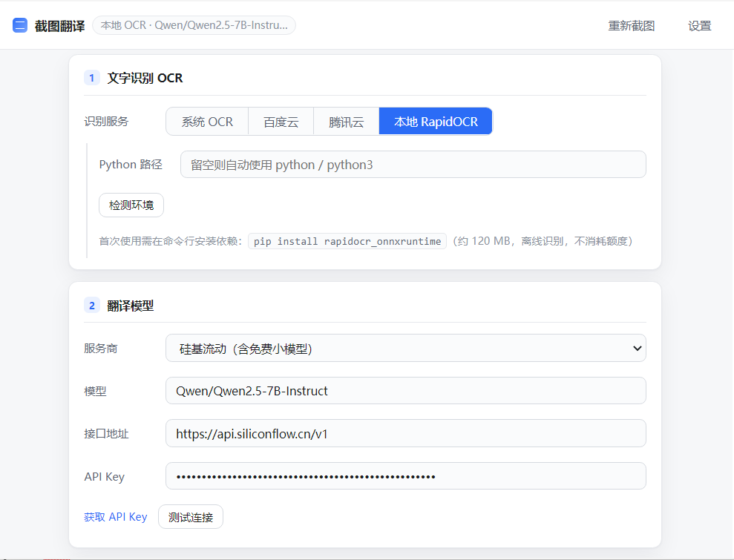
Task: Click the API Key label text
Action: pos(105,477)
